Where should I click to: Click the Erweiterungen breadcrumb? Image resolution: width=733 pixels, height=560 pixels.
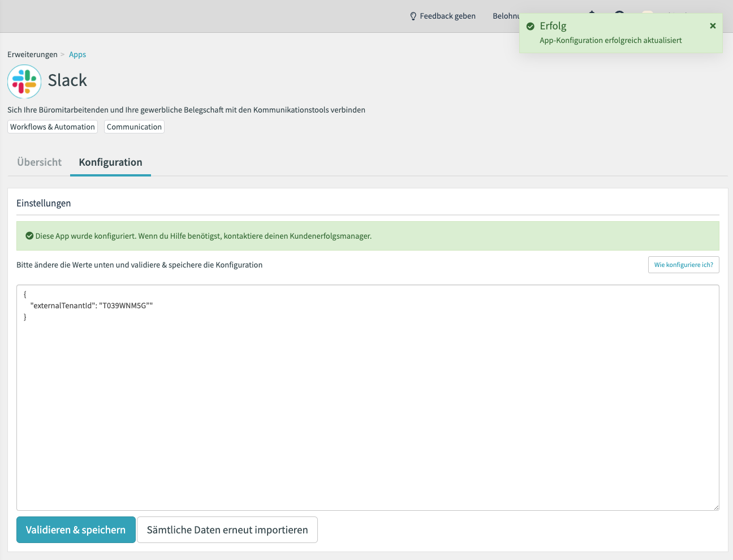(x=32, y=54)
